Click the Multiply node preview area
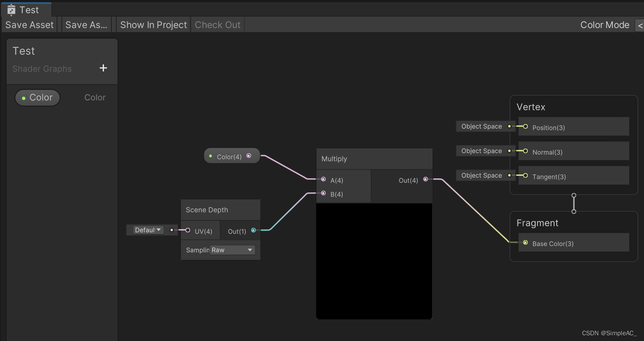Viewport: 644px width, 341px height. point(374,261)
